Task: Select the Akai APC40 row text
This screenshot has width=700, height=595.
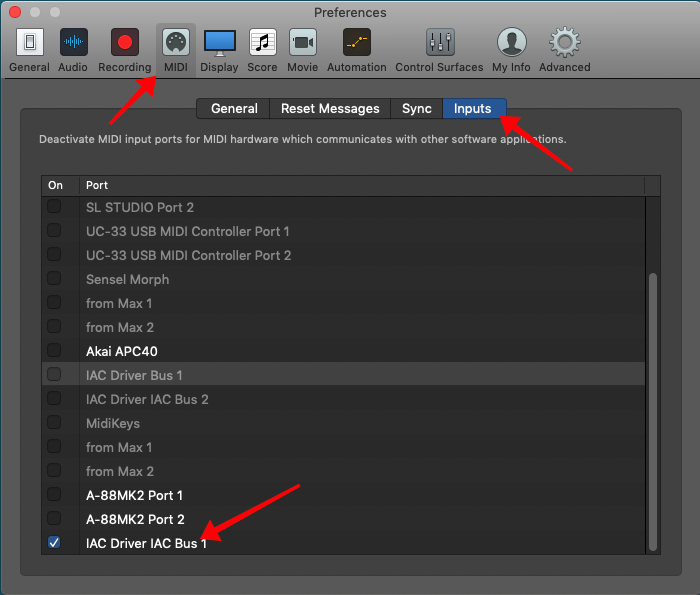Action: point(121,351)
